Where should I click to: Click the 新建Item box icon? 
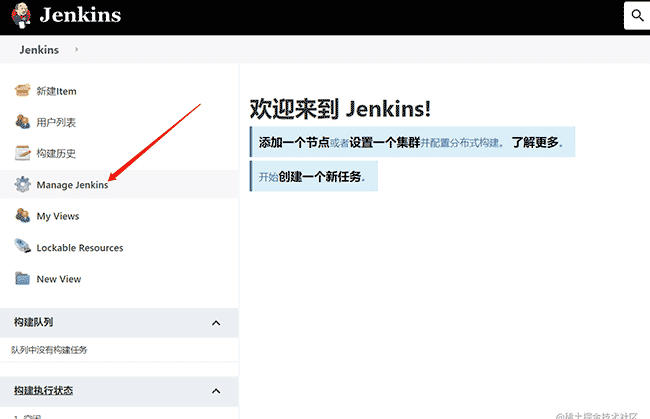coord(22,90)
